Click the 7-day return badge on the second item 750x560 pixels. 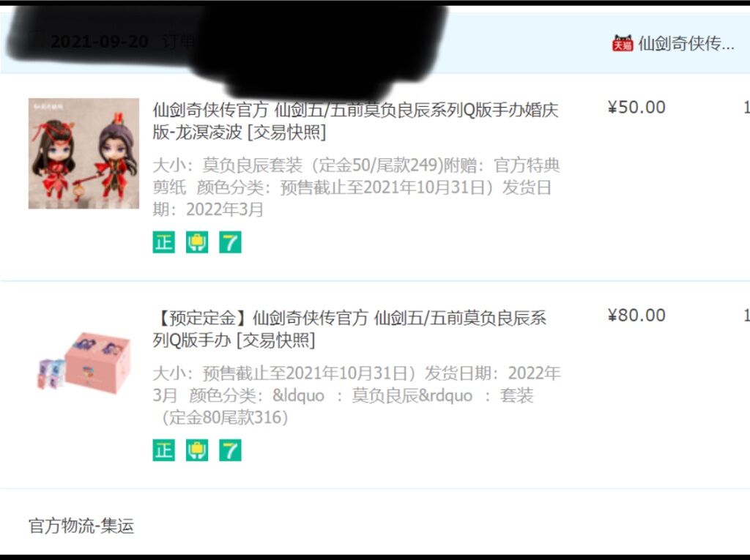click(230, 450)
